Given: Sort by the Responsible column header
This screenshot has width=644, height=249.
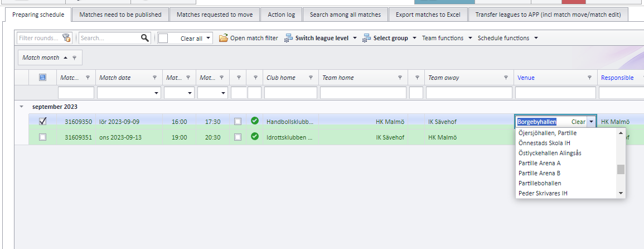Looking at the screenshot, I should [617, 78].
